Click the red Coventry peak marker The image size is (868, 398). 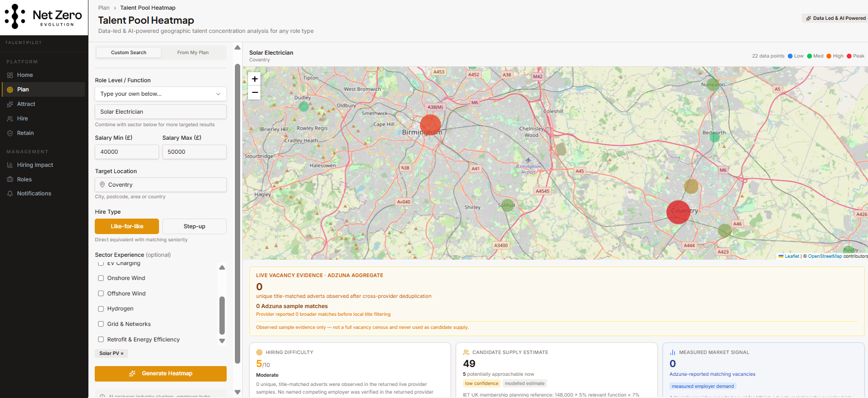point(678,212)
